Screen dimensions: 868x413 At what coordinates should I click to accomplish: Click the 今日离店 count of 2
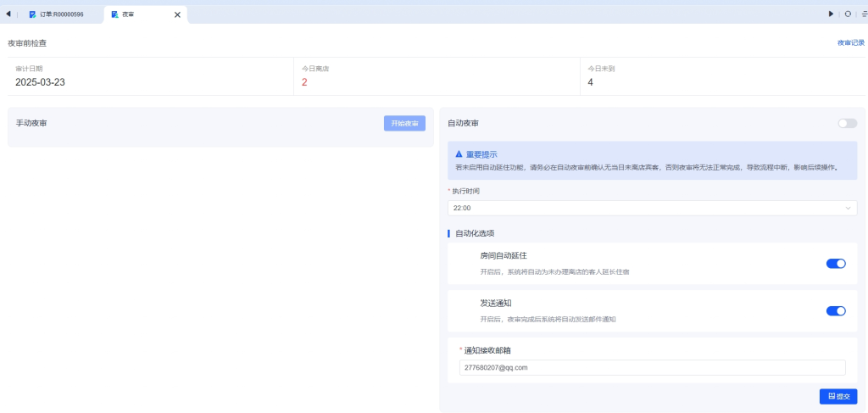point(304,82)
